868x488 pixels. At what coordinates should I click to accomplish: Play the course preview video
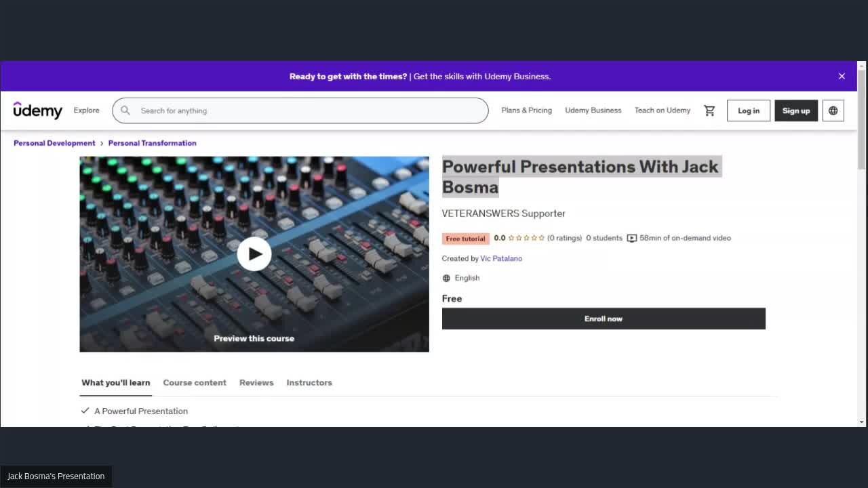click(x=254, y=254)
